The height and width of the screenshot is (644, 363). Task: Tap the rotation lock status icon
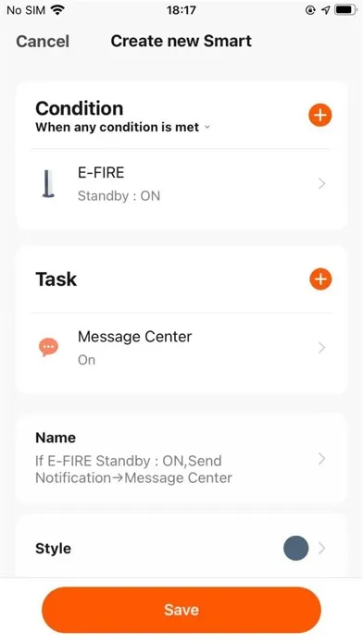310,10
